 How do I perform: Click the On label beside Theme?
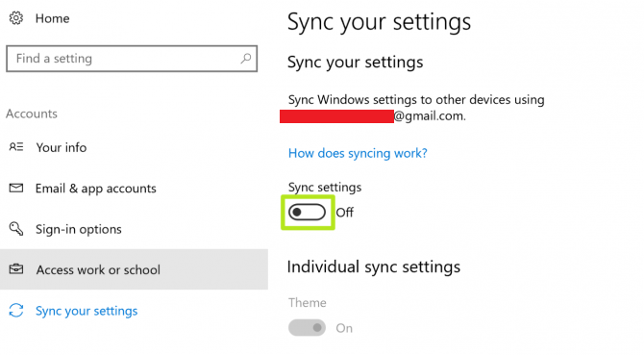point(344,328)
